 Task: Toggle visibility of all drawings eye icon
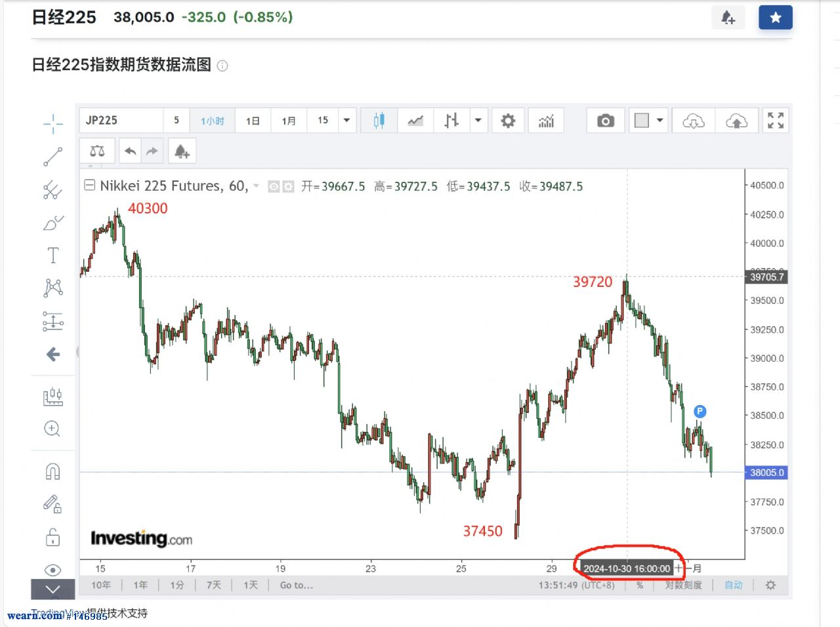click(x=53, y=569)
